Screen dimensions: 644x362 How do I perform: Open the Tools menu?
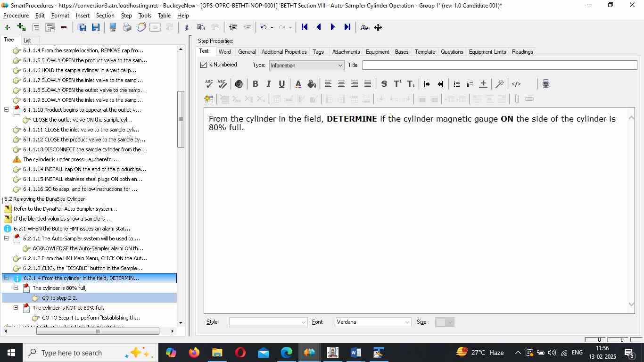145,16
